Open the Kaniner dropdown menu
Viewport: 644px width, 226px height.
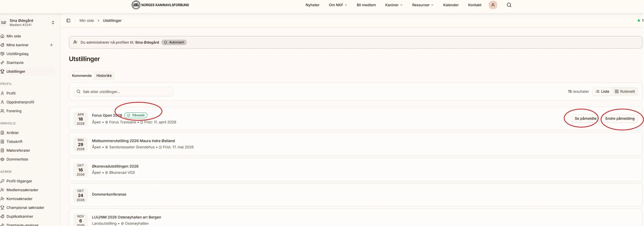394,5
